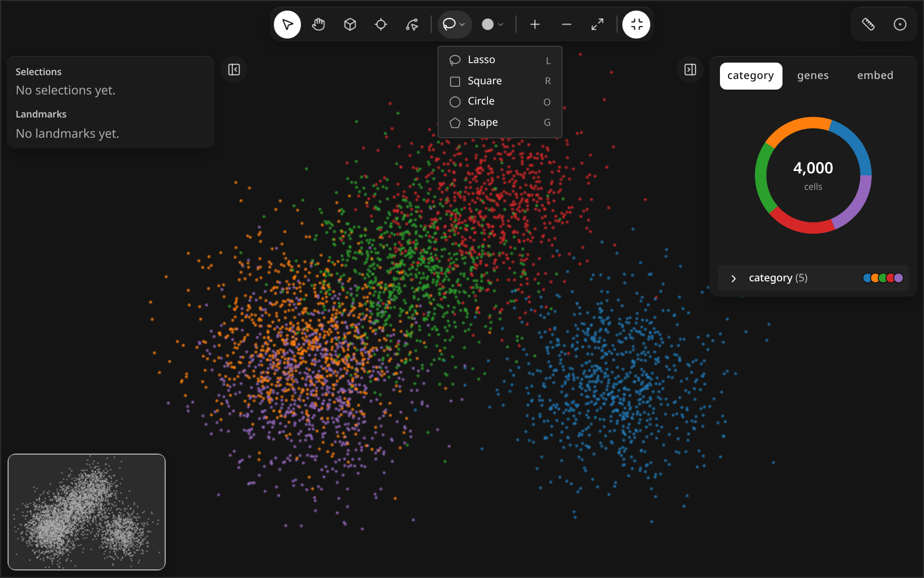
Task: Choose the path pointer landmark tool
Action: point(412,25)
